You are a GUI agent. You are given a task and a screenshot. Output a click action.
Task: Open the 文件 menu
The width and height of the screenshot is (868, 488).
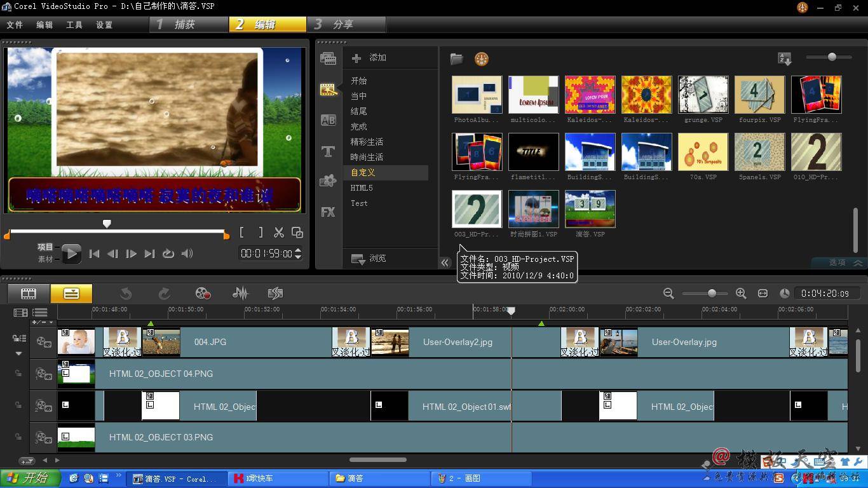click(x=14, y=25)
